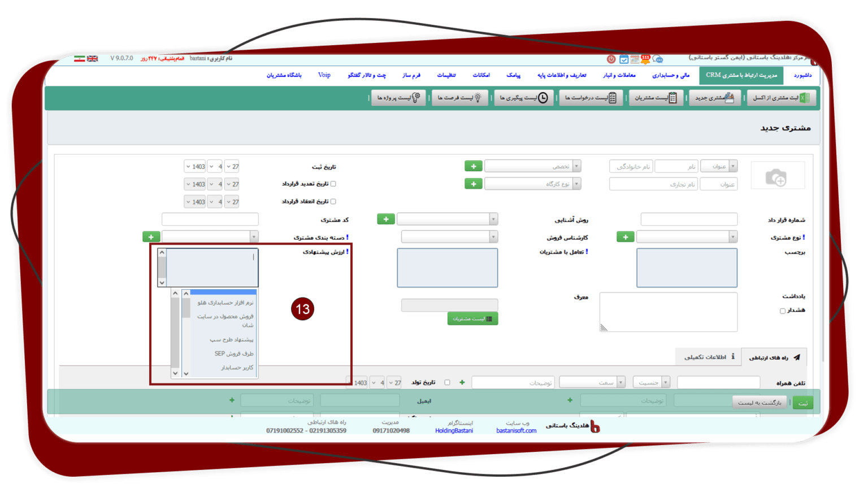Open the سمت dropdown
Viewport: 868px width, 488px height.
click(592, 382)
